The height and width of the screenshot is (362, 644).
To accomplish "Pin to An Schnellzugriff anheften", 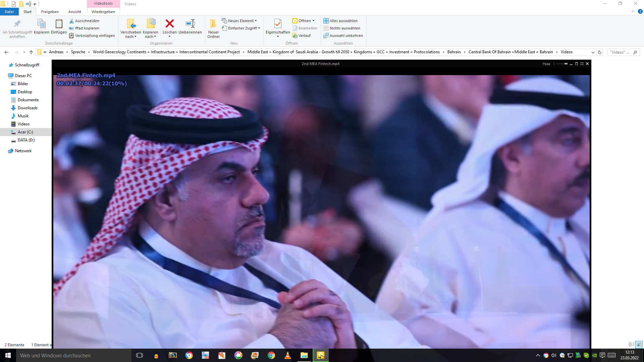I will (x=17, y=28).
